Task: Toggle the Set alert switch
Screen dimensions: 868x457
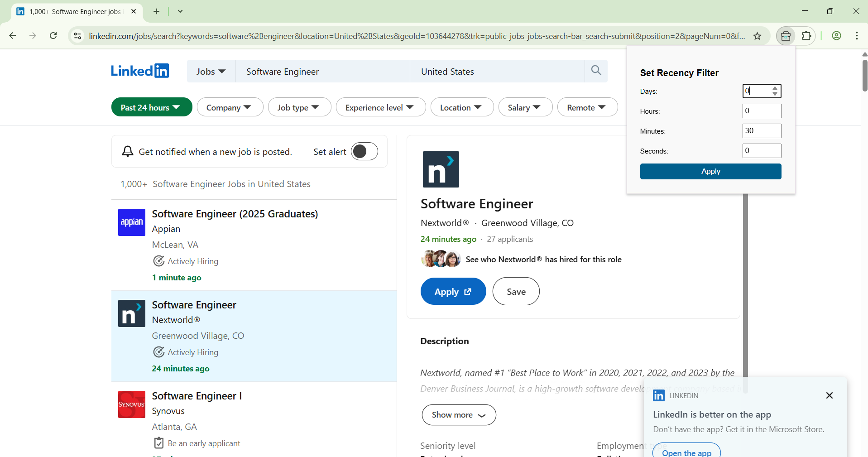Action: coord(364,151)
